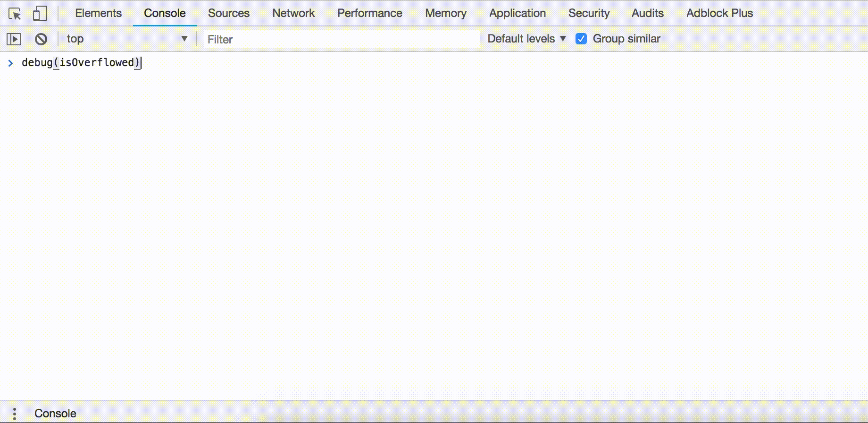Click the blue console prompt chevron
This screenshot has width=868, height=423.
[x=10, y=63]
